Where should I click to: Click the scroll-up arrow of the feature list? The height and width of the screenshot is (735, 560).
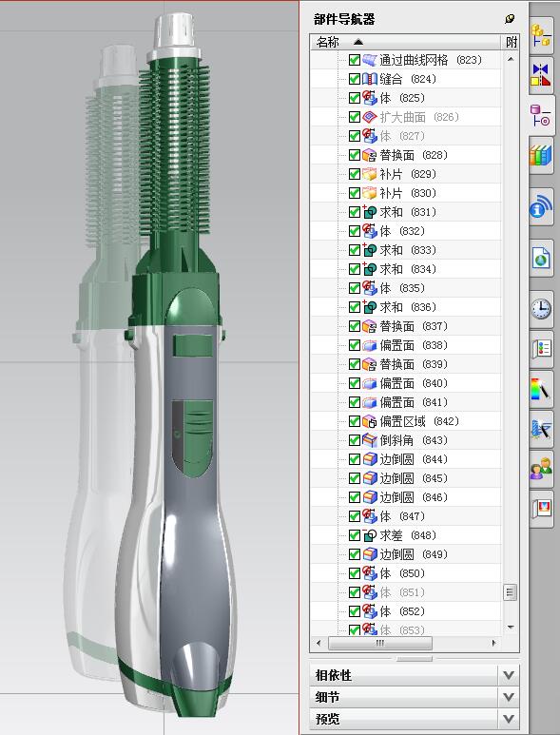[x=511, y=59]
